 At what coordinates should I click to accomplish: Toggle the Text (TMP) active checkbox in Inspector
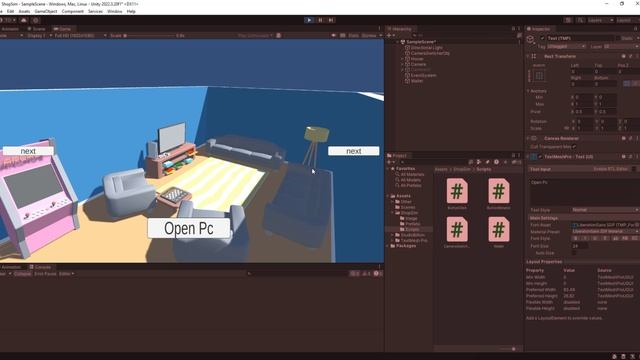pyautogui.click(x=542, y=38)
